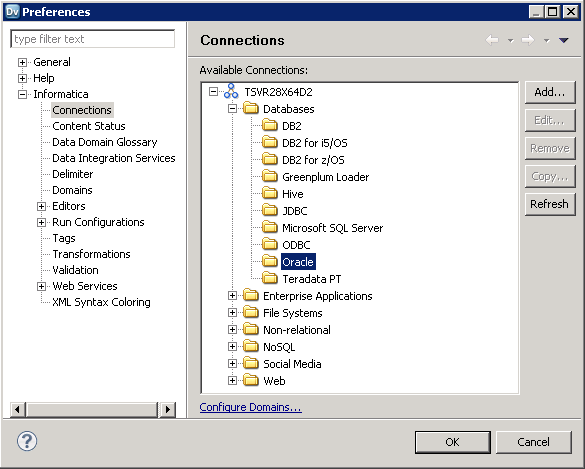Click the TSVR28X64D2 domain icon
The image size is (585, 469).
(x=231, y=91)
